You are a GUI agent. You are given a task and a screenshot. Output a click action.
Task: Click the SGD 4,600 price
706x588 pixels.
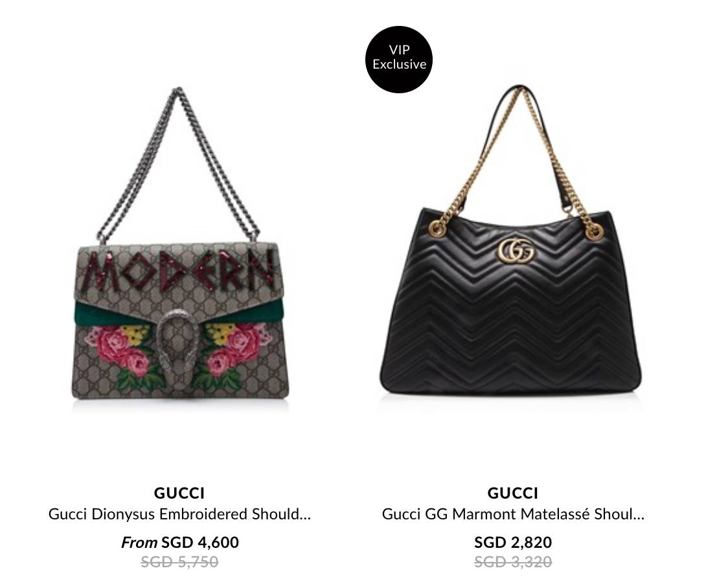point(200,542)
